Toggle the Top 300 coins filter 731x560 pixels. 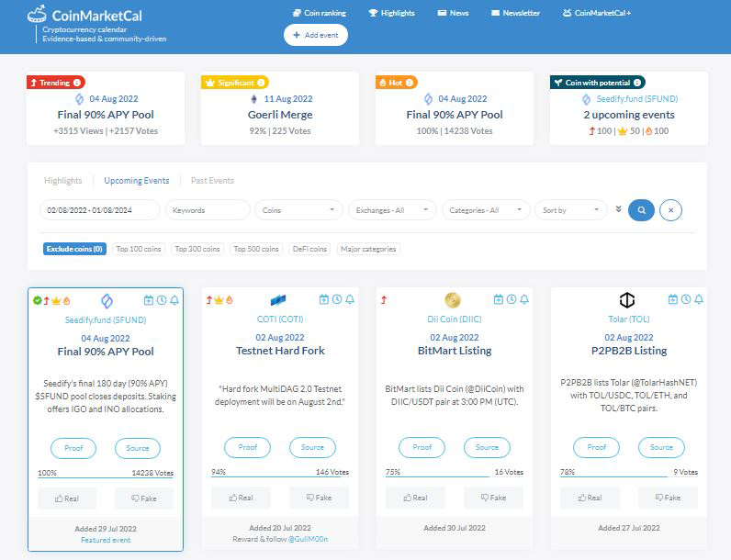(197, 249)
